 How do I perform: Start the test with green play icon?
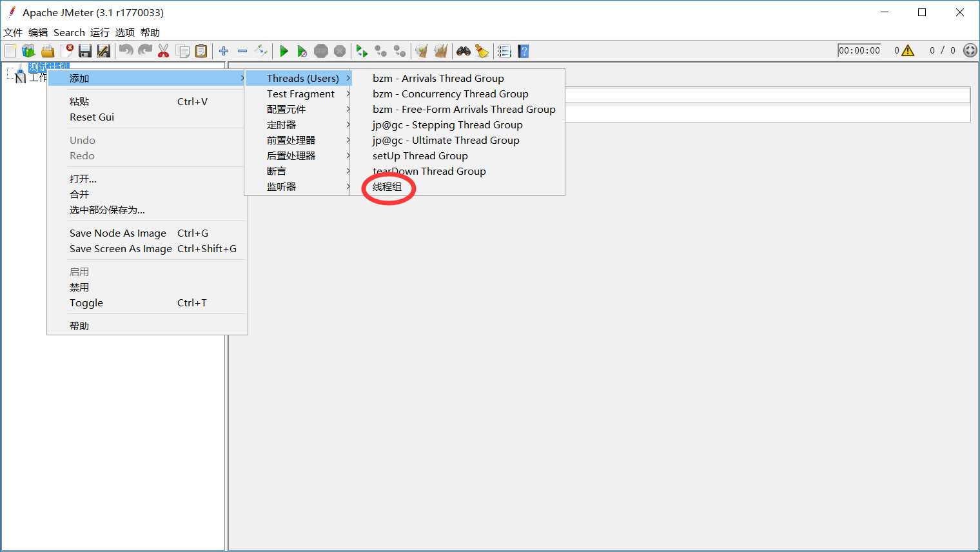pyautogui.click(x=284, y=51)
